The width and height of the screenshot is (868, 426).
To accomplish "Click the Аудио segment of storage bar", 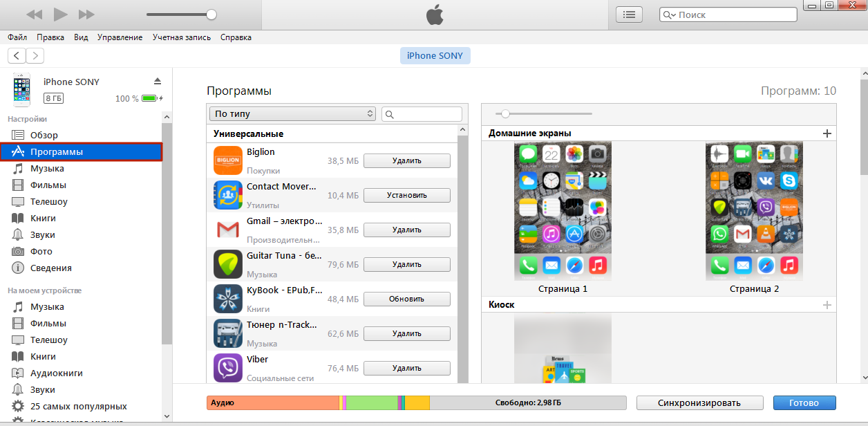I will [273, 402].
